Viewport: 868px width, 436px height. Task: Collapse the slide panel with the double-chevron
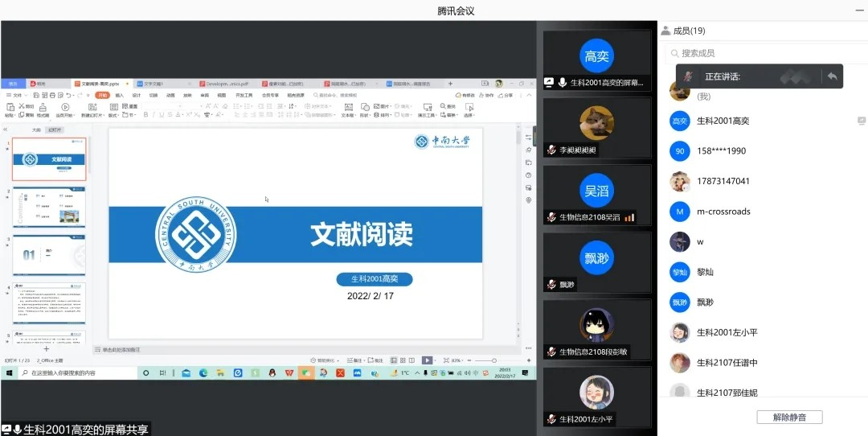[6, 130]
